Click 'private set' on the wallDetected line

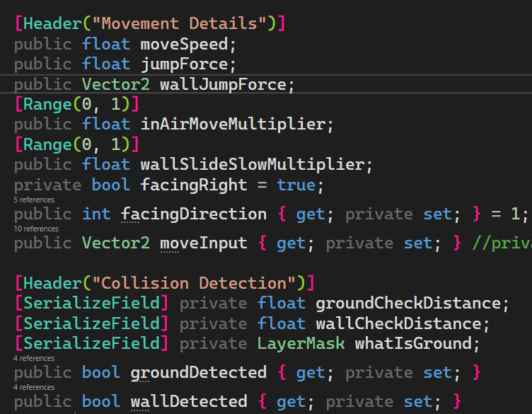[380, 402]
